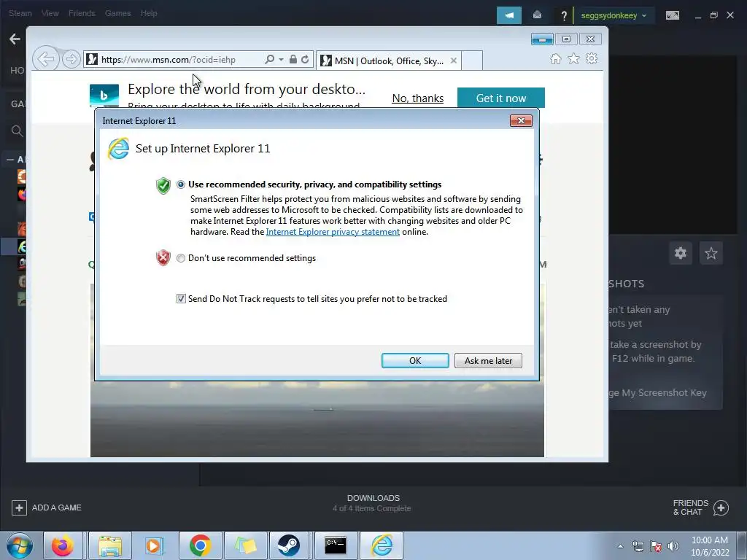Switch to Steam from the taskbar

tap(289, 545)
